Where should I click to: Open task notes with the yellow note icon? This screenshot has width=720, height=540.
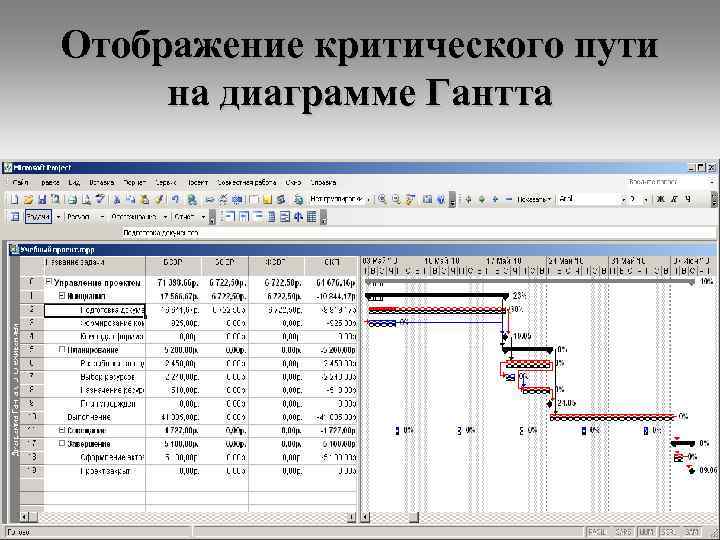coord(267,199)
